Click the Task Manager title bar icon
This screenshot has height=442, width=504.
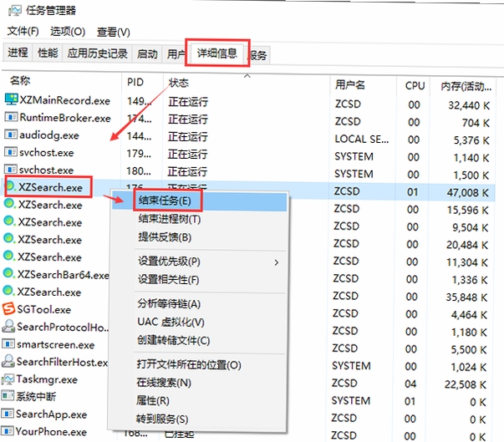tap(15, 11)
